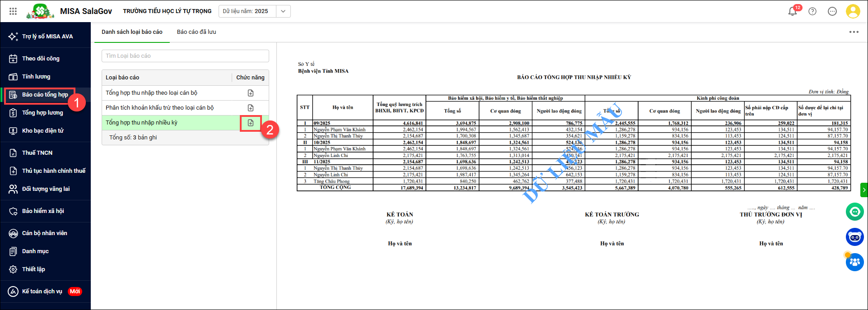868x310 pixels.
Task: Expand the green right-side panel arrow
Action: pos(864,190)
